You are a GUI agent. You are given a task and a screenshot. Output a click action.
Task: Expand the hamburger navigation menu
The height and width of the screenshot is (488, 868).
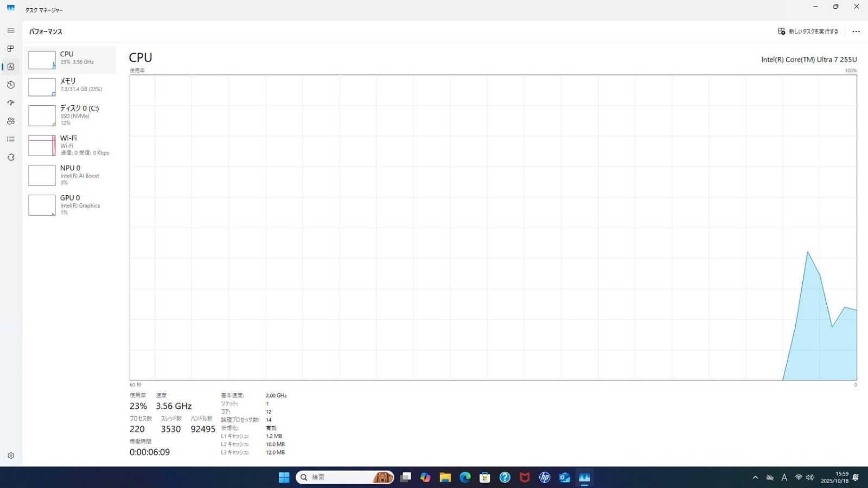(10, 31)
